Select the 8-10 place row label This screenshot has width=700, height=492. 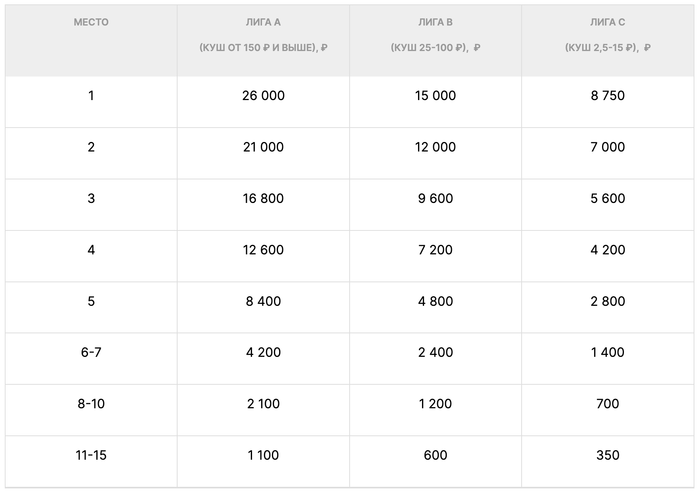91,404
